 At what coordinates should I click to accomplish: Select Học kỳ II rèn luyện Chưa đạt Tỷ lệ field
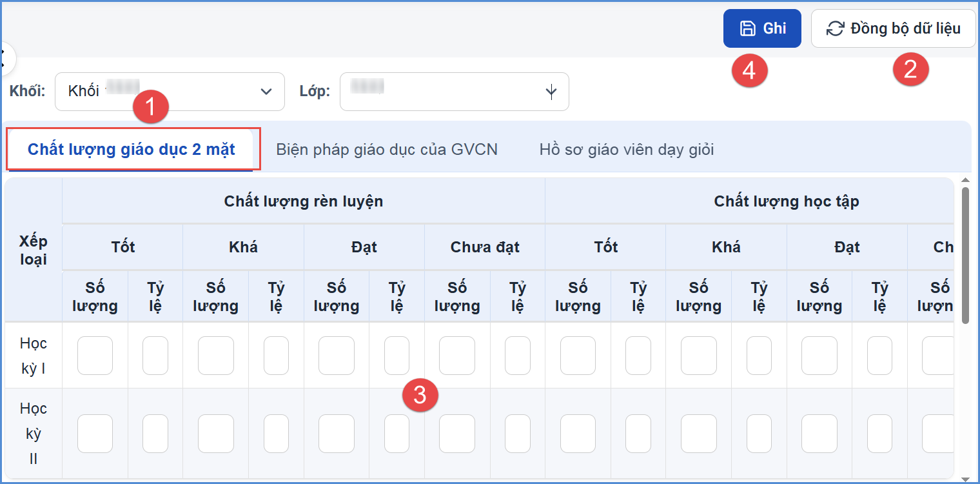[518, 434]
